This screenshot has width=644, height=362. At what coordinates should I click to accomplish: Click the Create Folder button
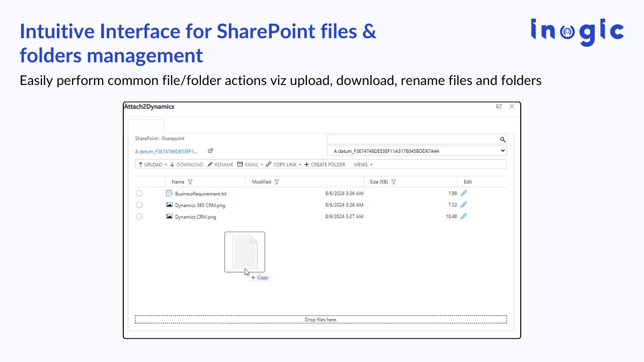[x=325, y=164]
